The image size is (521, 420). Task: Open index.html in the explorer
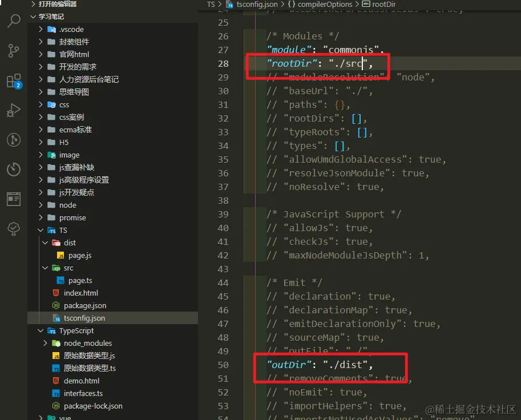point(80,293)
